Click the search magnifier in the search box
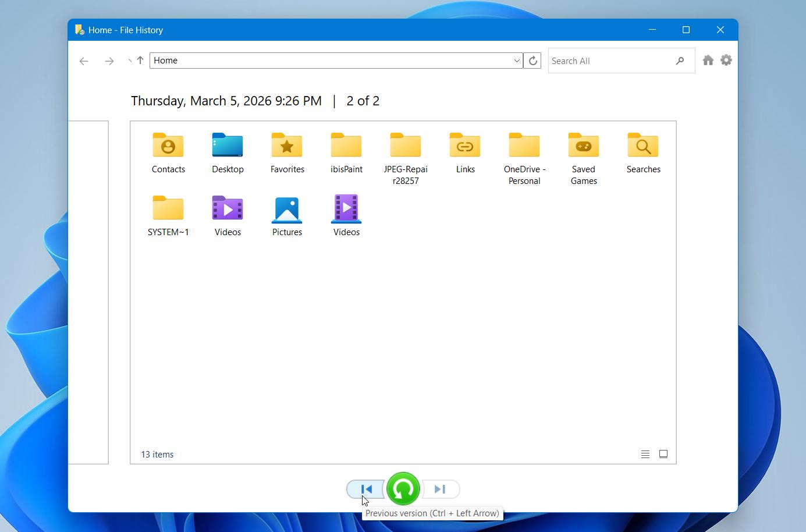 680,60
